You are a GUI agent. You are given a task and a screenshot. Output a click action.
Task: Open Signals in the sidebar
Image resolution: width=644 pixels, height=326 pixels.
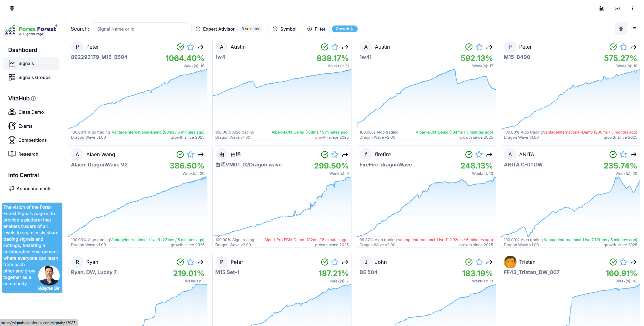31,63
